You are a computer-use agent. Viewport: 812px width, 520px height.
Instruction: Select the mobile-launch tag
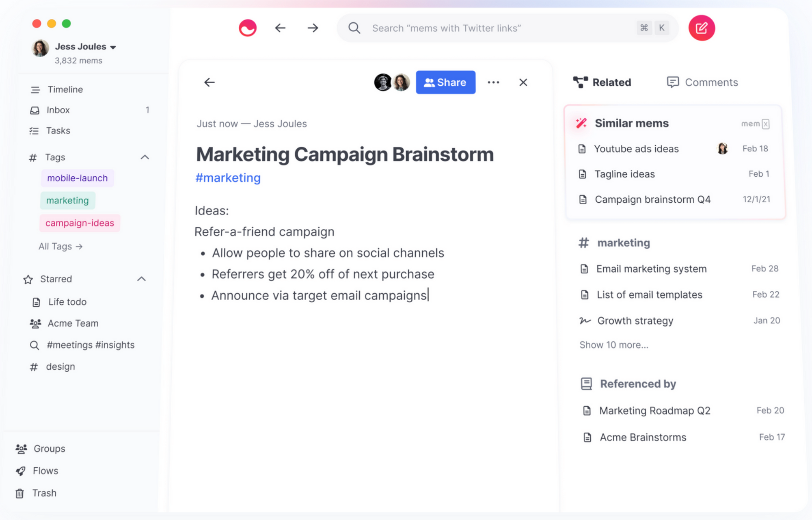click(78, 178)
